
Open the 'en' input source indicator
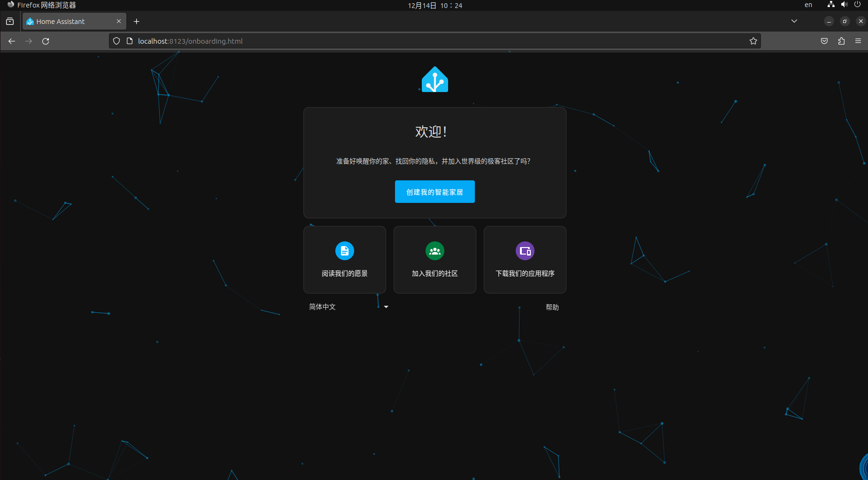(808, 5)
